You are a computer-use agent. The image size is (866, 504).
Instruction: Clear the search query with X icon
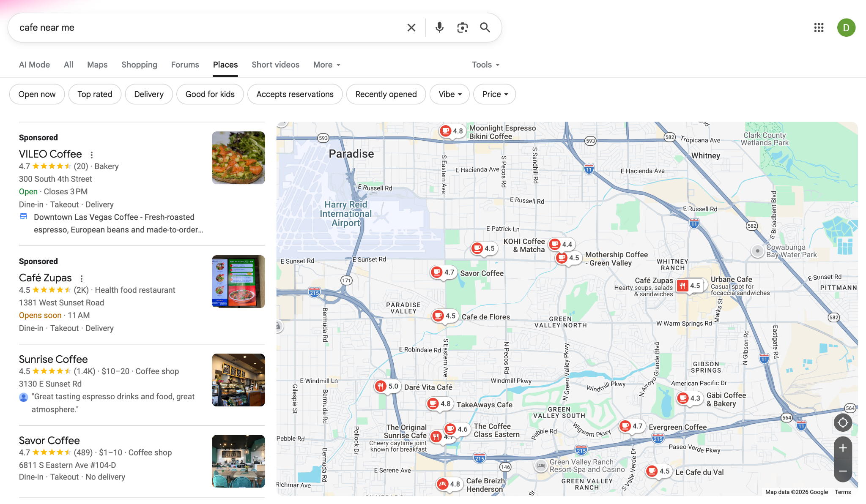[x=411, y=27]
